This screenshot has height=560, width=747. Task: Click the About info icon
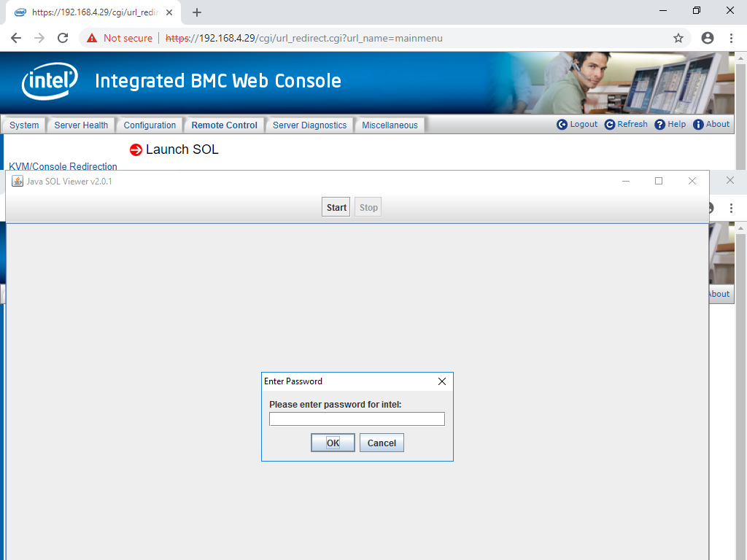tap(698, 124)
